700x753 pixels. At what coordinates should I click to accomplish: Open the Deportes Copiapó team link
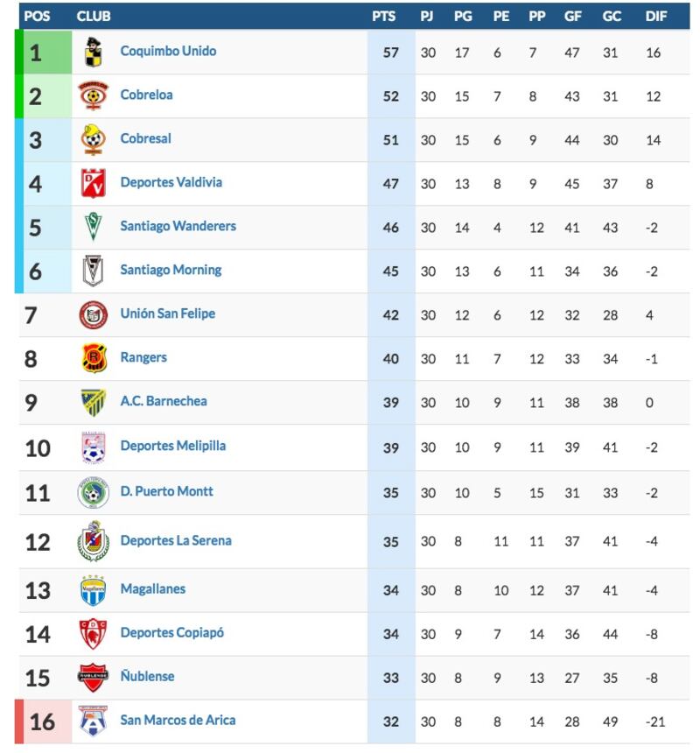click(171, 633)
